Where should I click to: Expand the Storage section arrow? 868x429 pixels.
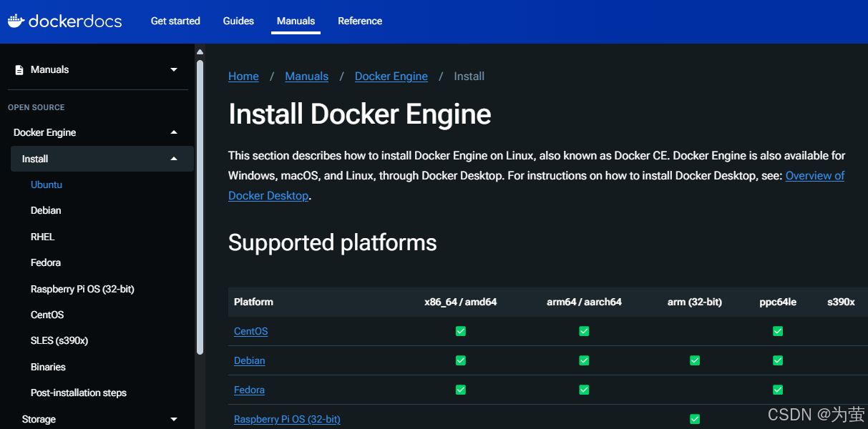coord(174,420)
